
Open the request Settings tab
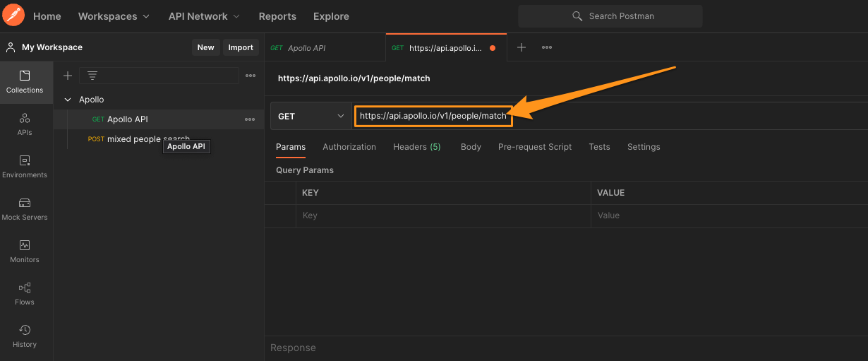click(x=644, y=147)
